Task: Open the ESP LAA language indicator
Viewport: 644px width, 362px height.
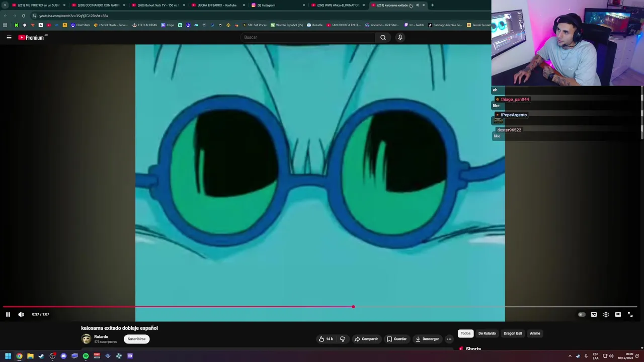Action: 596,356
